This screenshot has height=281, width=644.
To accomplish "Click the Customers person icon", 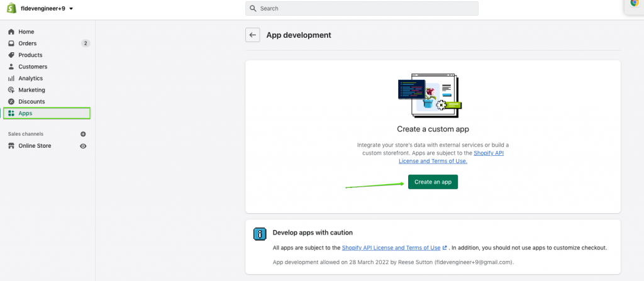I will [x=11, y=67].
